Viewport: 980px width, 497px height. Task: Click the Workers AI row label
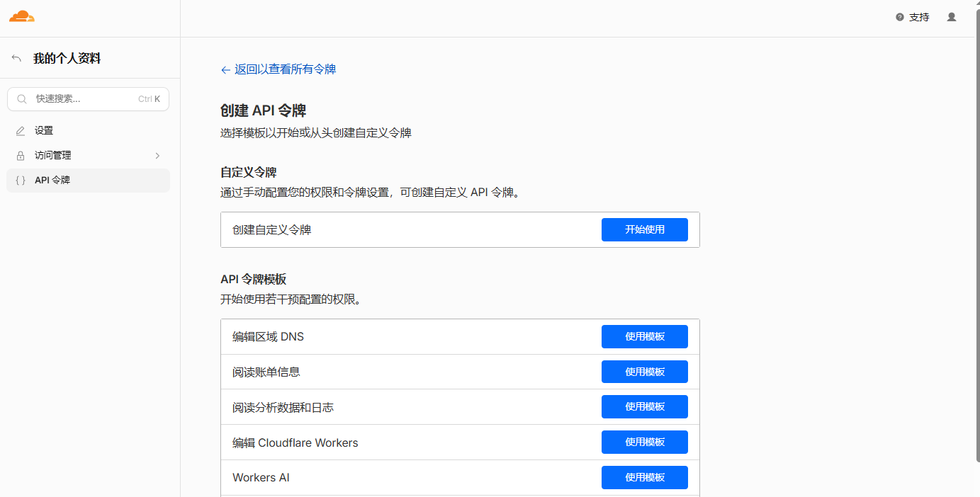(261, 478)
